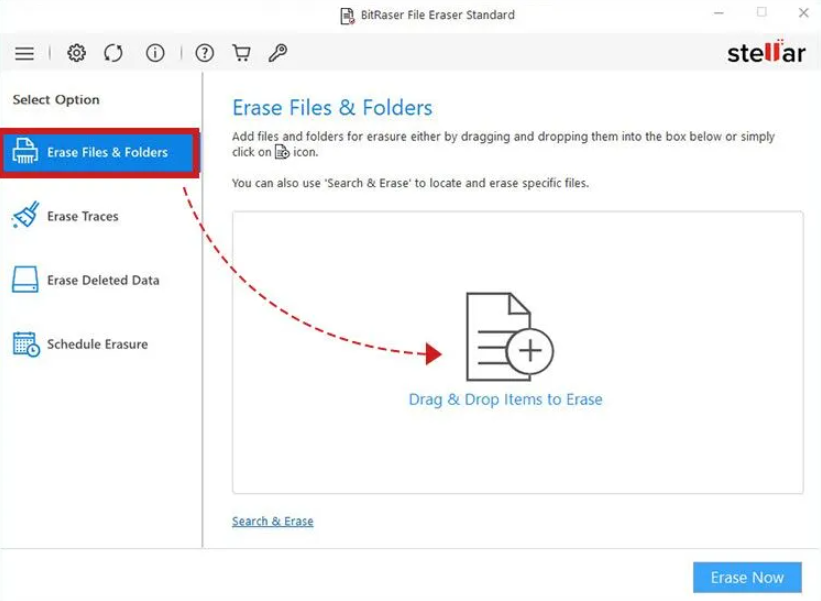This screenshot has height=601, width=821.
Task: Click the calendar icon beside Schedule Erasure
Action: [26, 344]
